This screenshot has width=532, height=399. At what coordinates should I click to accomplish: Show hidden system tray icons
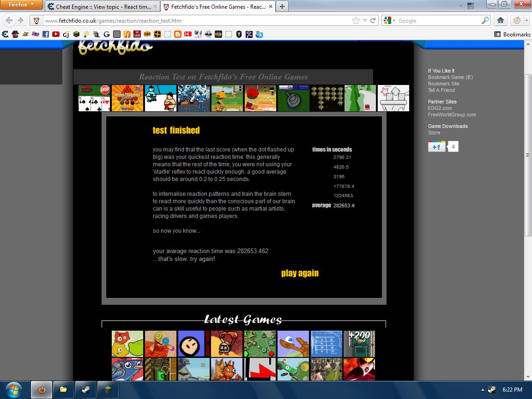483,390
